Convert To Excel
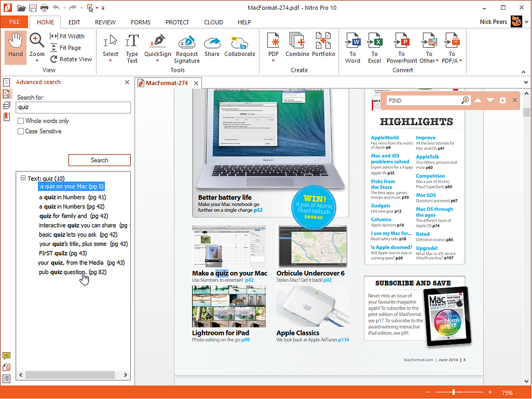532x399 pixels. tap(374, 48)
